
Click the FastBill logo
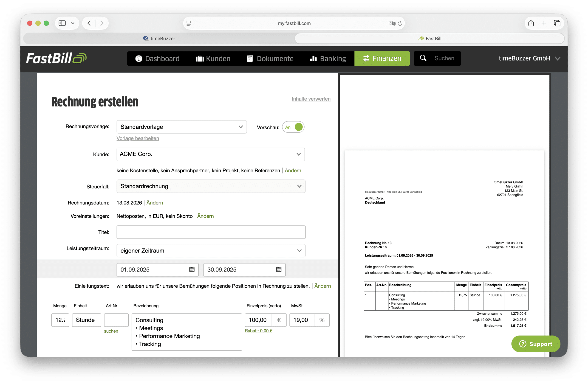pyautogui.click(x=56, y=58)
